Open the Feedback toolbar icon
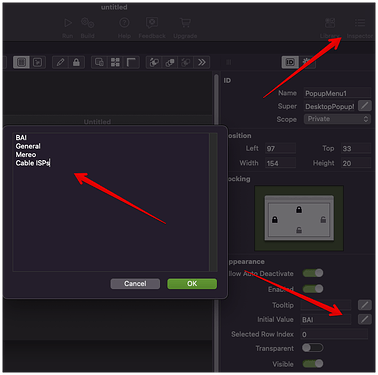Image resolution: width=378 pixels, height=375 pixels. pyautogui.click(x=152, y=23)
